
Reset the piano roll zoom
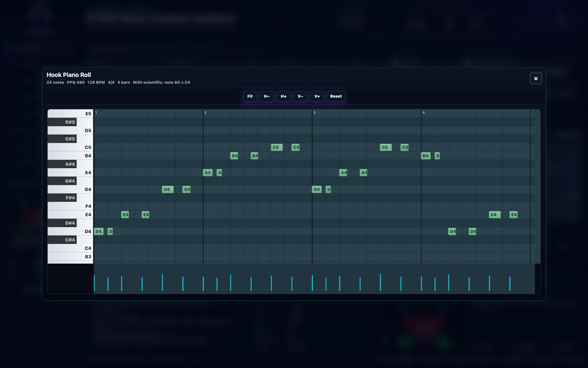(x=336, y=96)
